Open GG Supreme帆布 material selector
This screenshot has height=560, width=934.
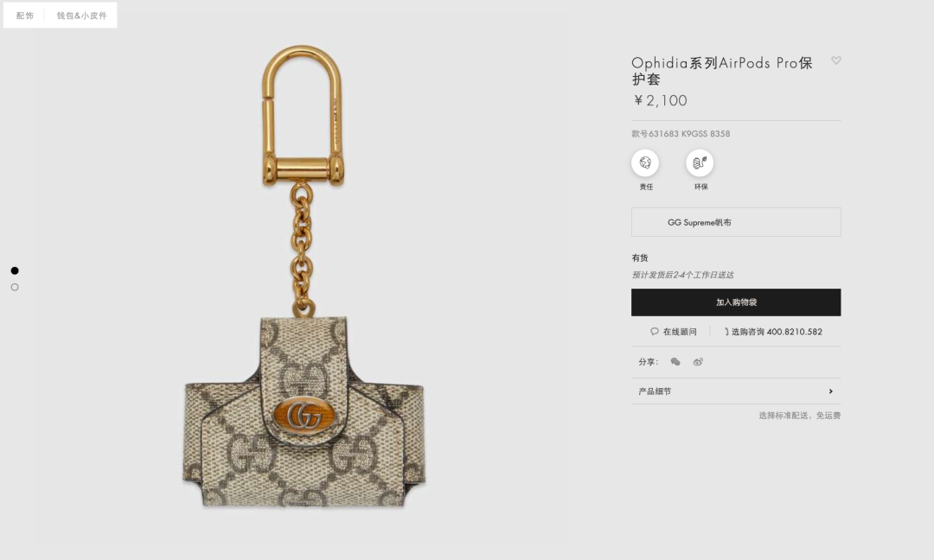click(736, 222)
